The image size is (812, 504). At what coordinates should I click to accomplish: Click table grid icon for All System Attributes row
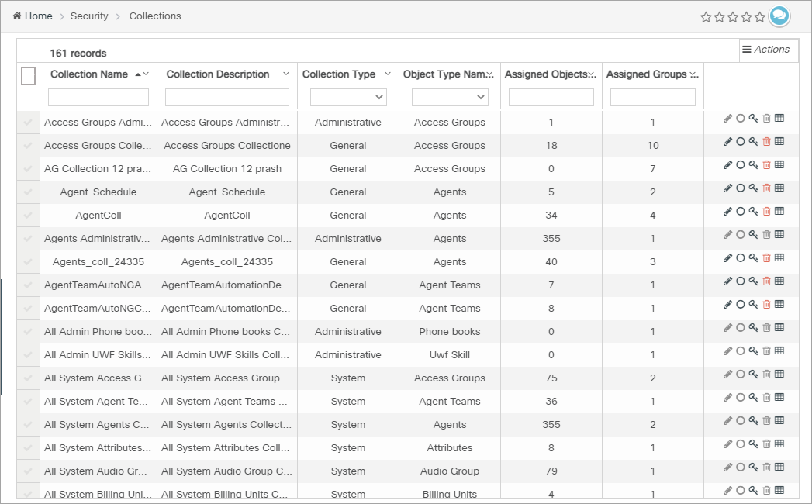[779, 444]
